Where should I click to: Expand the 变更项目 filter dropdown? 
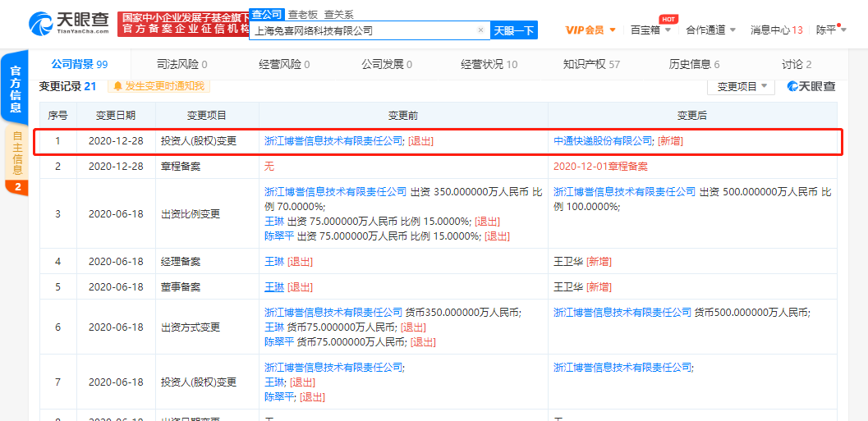[741, 86]
